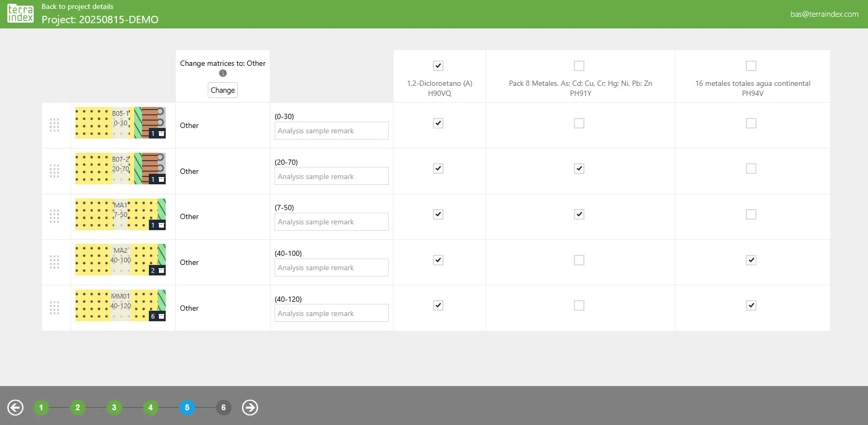
Task: Click the info icon under Change matrices
Action: point(223,73)
